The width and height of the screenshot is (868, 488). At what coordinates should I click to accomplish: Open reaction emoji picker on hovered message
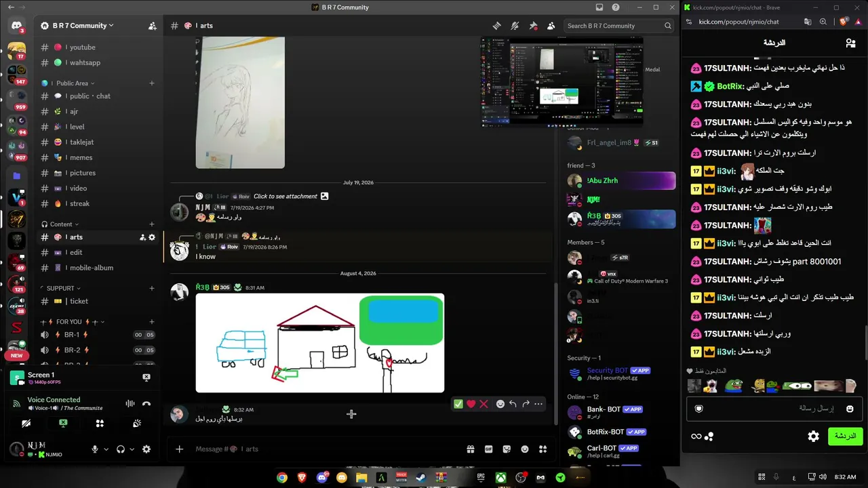pyautogui.click(x=500, y=404)
